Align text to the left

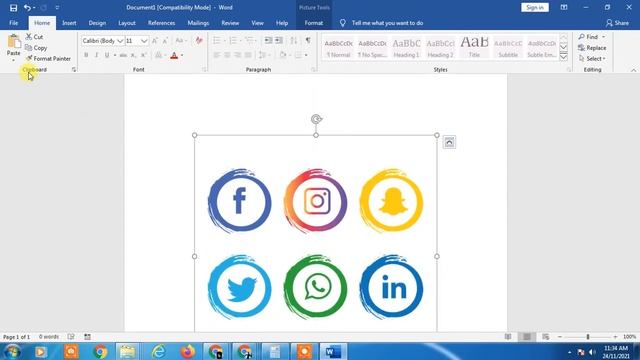pyautogui.click(x=217, y=55)
